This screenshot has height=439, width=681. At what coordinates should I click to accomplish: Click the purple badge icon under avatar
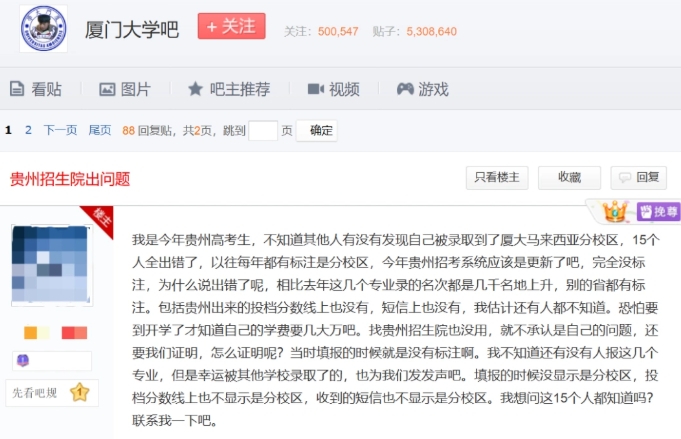(23, 360)
